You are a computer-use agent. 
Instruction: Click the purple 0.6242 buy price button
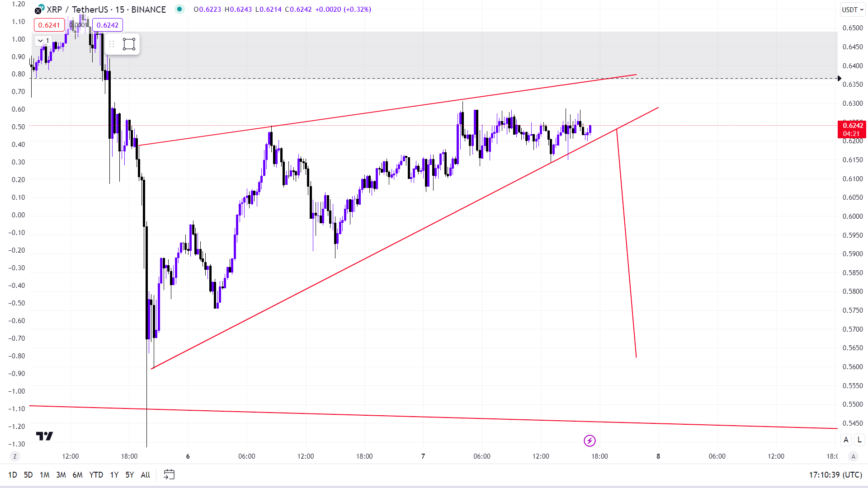(108, 25)
